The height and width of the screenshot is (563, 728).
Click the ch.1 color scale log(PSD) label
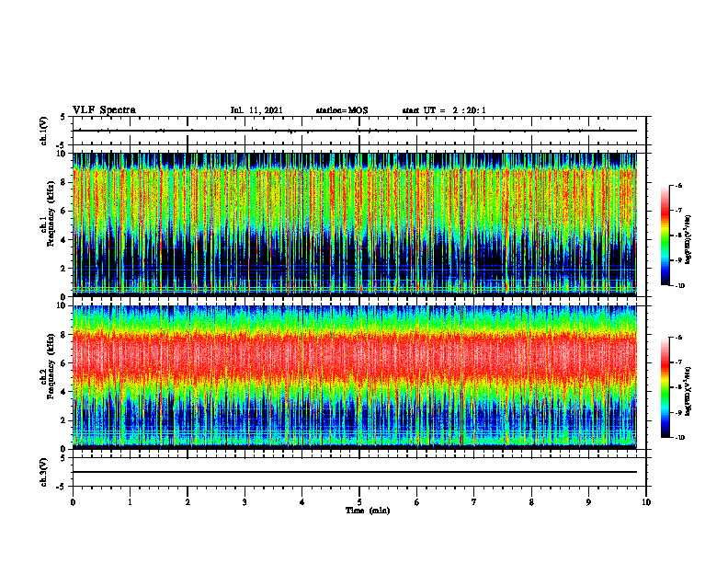[688, 239]
